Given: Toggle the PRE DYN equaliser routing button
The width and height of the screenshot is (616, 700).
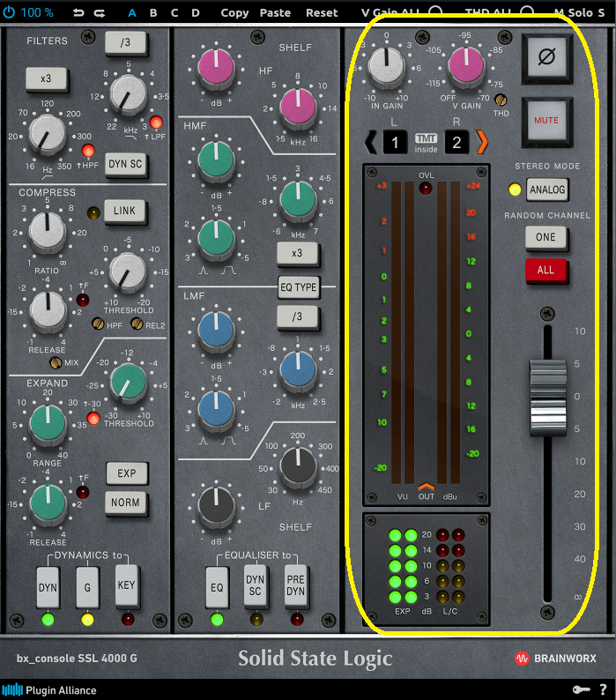Looking at the screenshot, I should 295,585.
